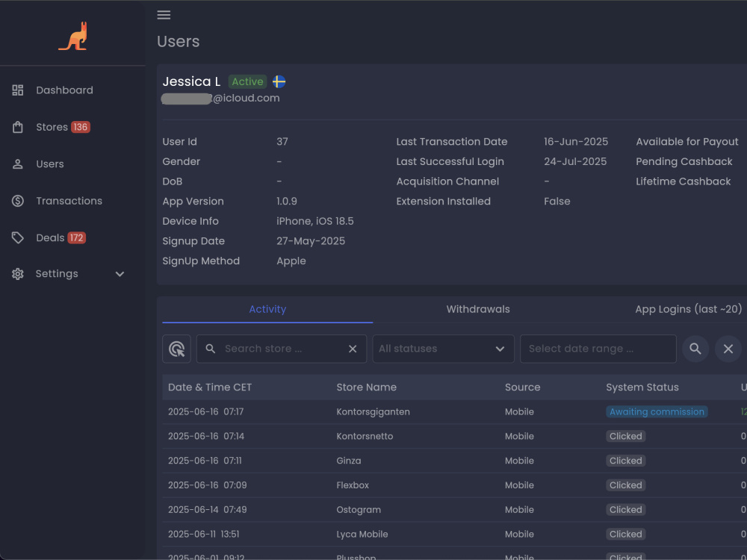This screenshot has height=560, width=747.
Task: Open Stores in the sidebar
Action: point(52,127)
